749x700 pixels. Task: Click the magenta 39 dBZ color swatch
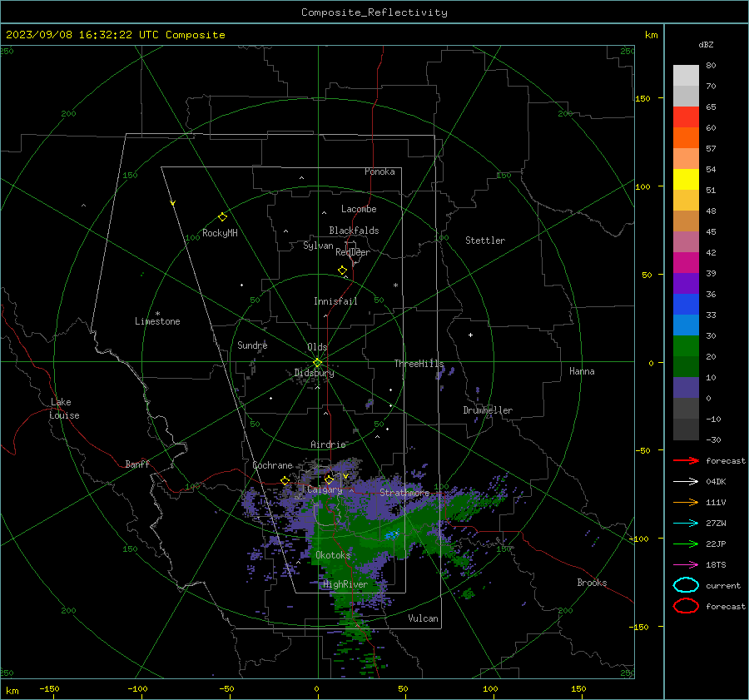coord(686,262)
